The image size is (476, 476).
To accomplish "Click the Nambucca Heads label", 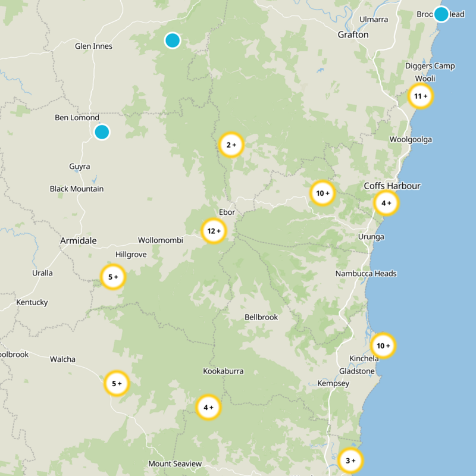I will pos(366,274).
